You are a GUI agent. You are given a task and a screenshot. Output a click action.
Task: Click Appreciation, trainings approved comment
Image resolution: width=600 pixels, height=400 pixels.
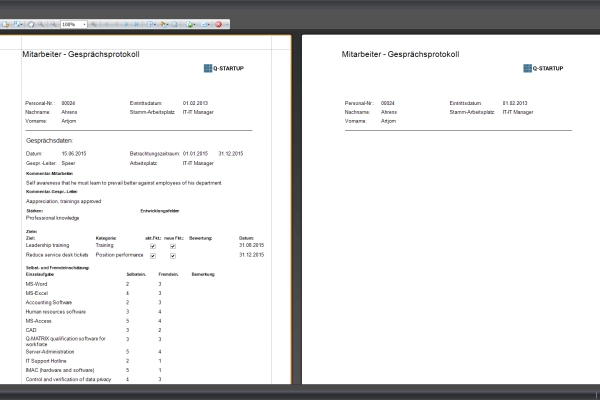point(64,201)
